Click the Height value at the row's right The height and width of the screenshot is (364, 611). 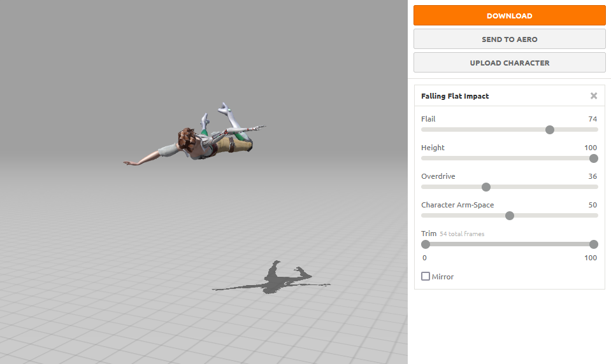[x=591, y=148]
